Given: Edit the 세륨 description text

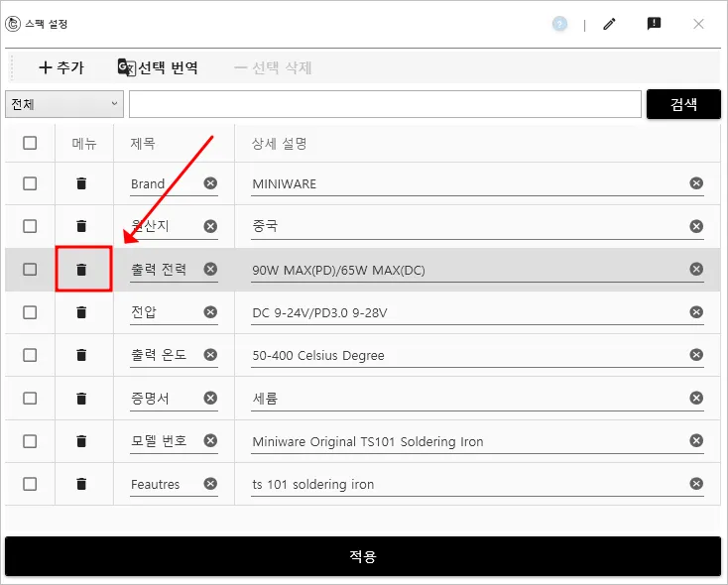Looking at the screenshot, I should [265, 398].
